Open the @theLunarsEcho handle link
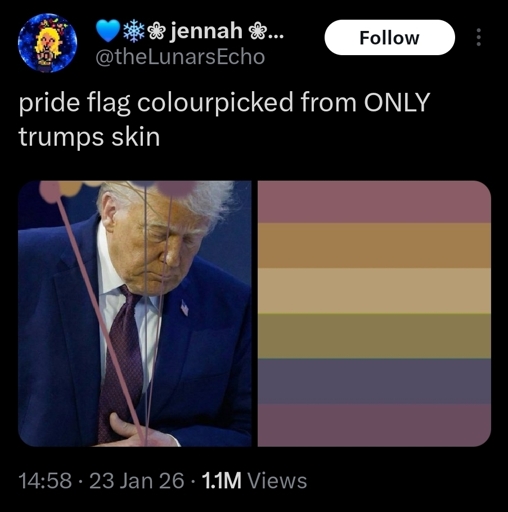Screen dimensions: 508x512 pos(180,57)
